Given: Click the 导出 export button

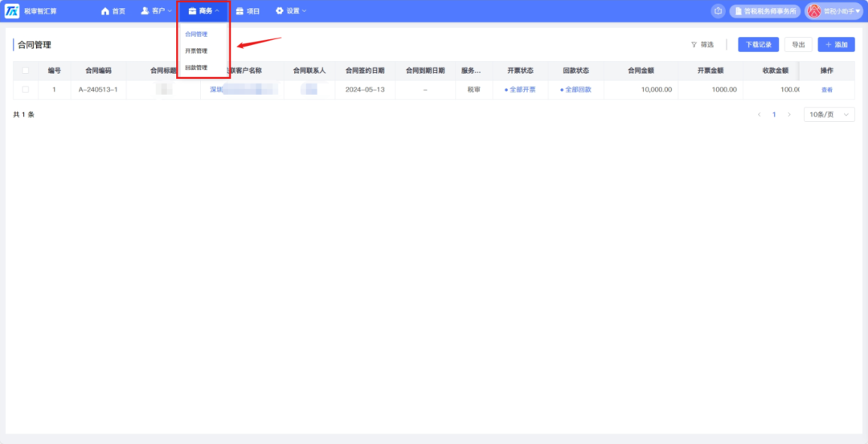Looking at the screenshot, I should 798,45.
